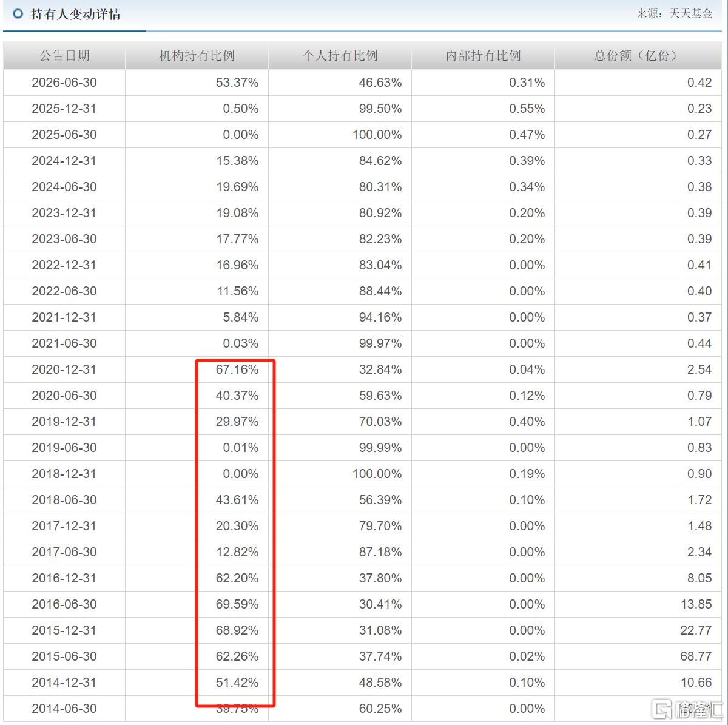The image size is (728, 725).
Task: Select the 59.63% individual holding cell
Action: pos(380,396)
